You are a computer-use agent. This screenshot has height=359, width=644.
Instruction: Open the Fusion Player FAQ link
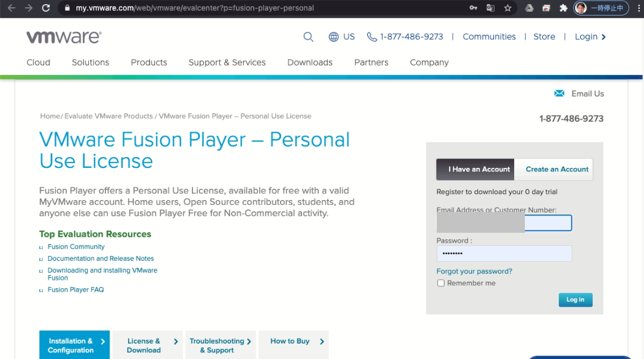(x=76, y=290)
